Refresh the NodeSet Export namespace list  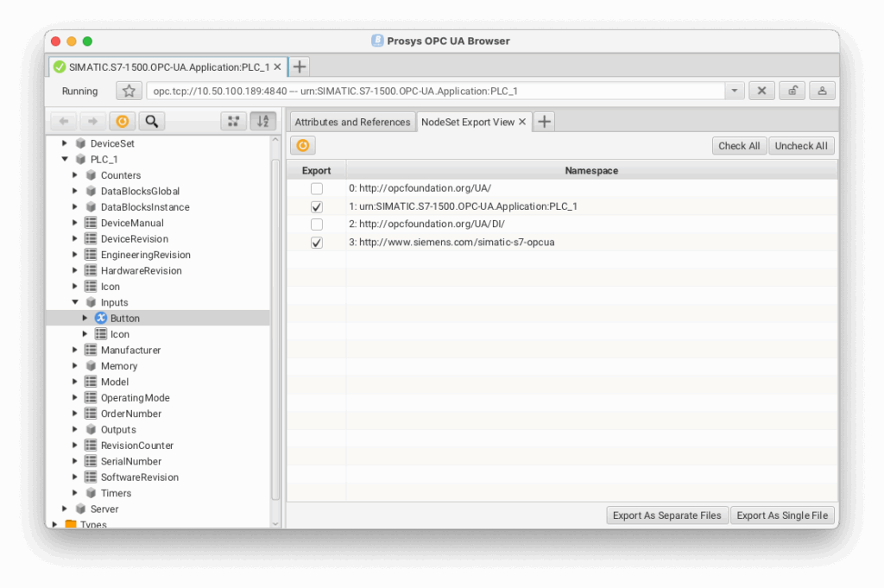pyautogui.click(x=303, y=146)
